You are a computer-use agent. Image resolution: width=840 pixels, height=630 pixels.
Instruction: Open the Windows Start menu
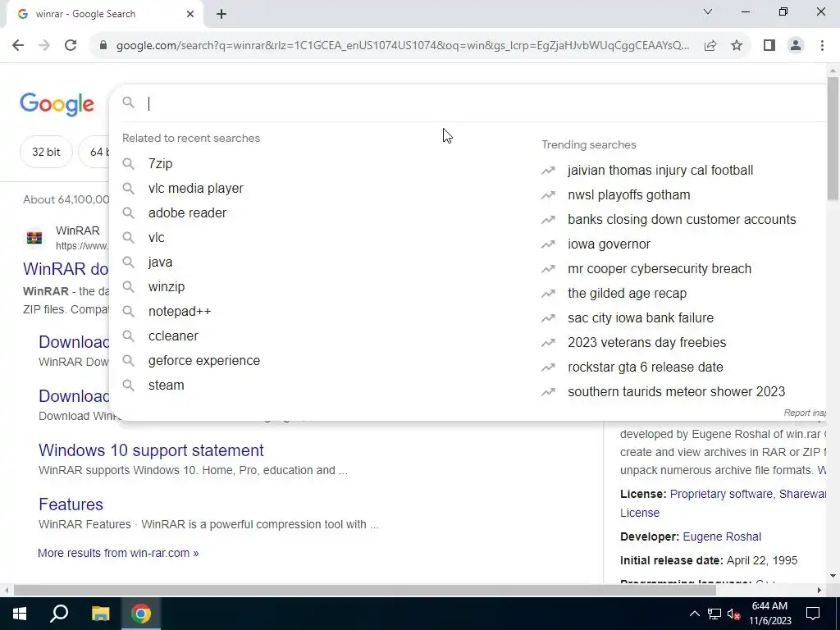20,614
